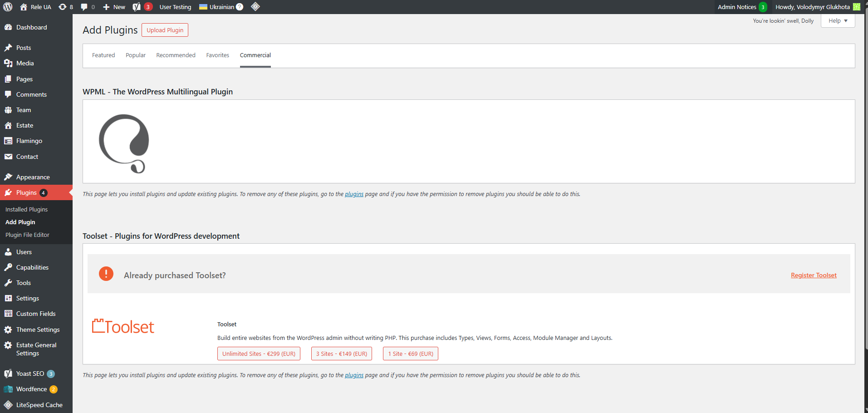The width and height of the screenshot is (868, 413).
Task: Click the red 3 Yoast notification badge
Action: click(x=148, y=7)
